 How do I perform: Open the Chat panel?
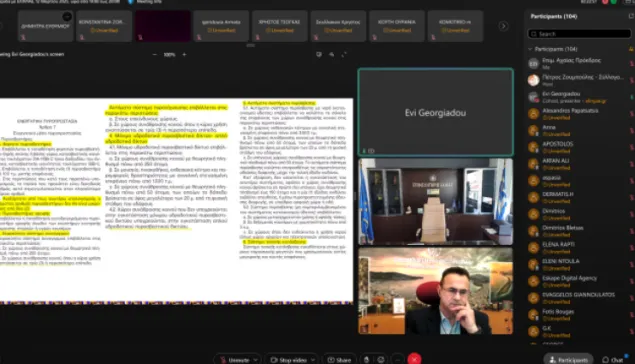(x=613, y=360)
